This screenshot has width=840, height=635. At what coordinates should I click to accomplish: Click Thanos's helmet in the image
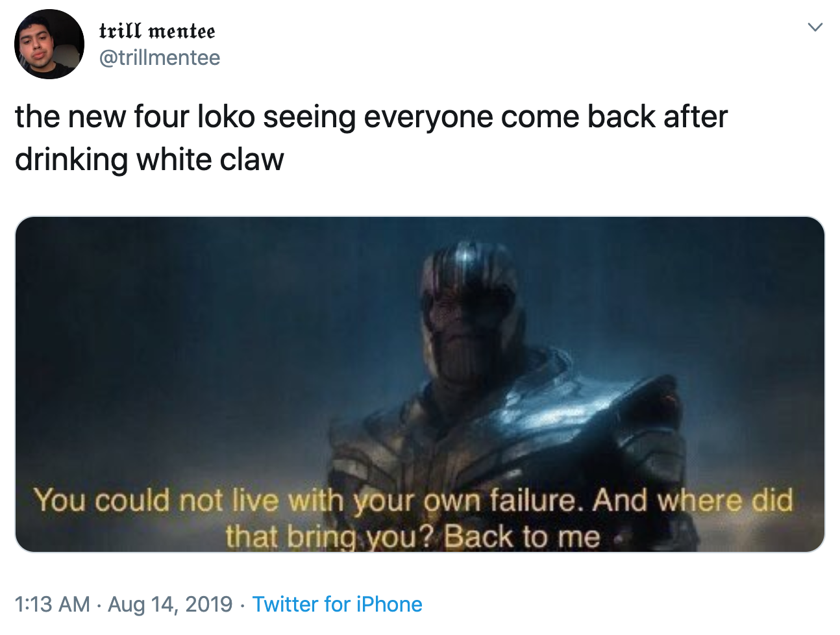(464, 273)
